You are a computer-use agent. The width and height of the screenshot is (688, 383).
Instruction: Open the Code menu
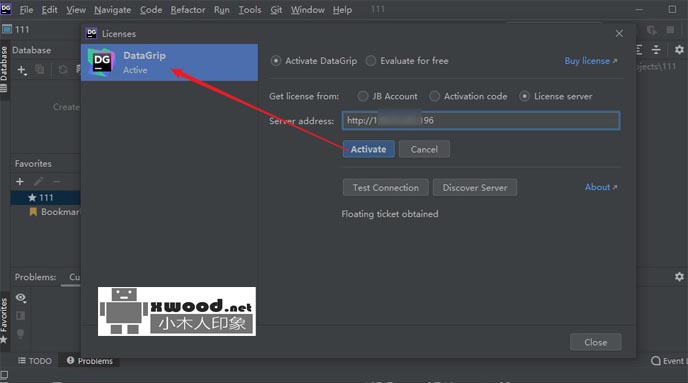tap(151, 10)
